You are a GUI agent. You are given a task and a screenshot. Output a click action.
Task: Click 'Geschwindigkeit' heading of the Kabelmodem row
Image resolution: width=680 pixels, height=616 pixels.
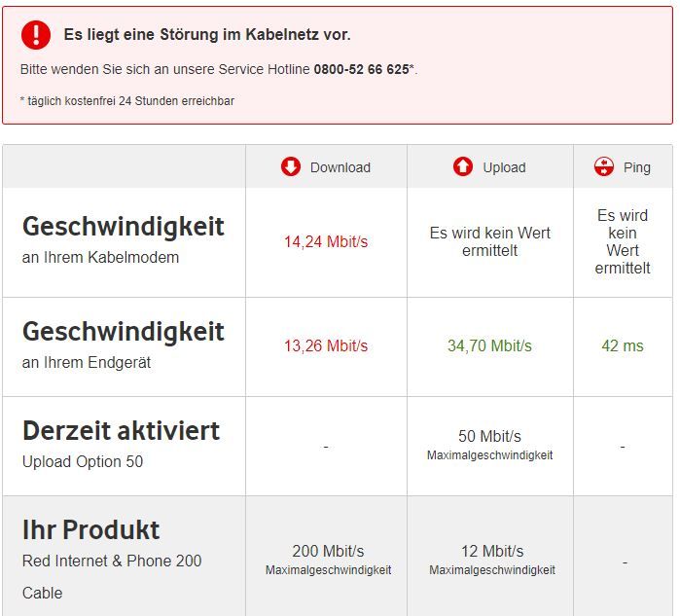(x=124, y=227)
